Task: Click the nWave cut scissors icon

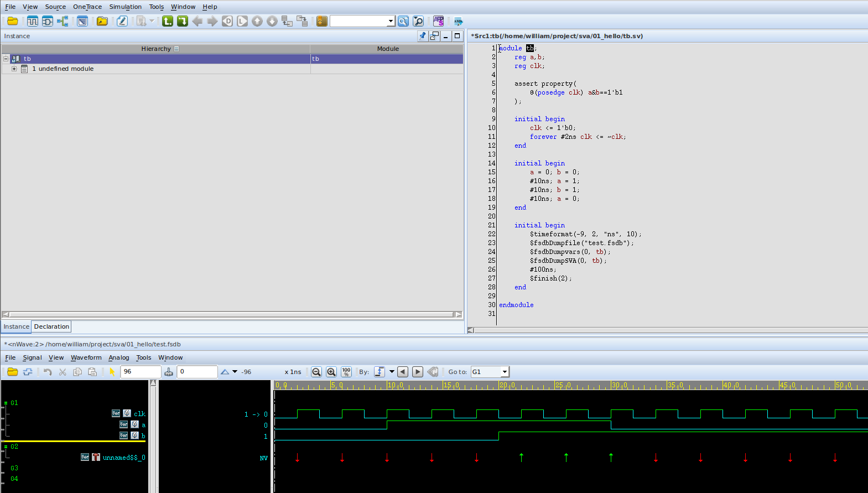Action: [63, 372]
